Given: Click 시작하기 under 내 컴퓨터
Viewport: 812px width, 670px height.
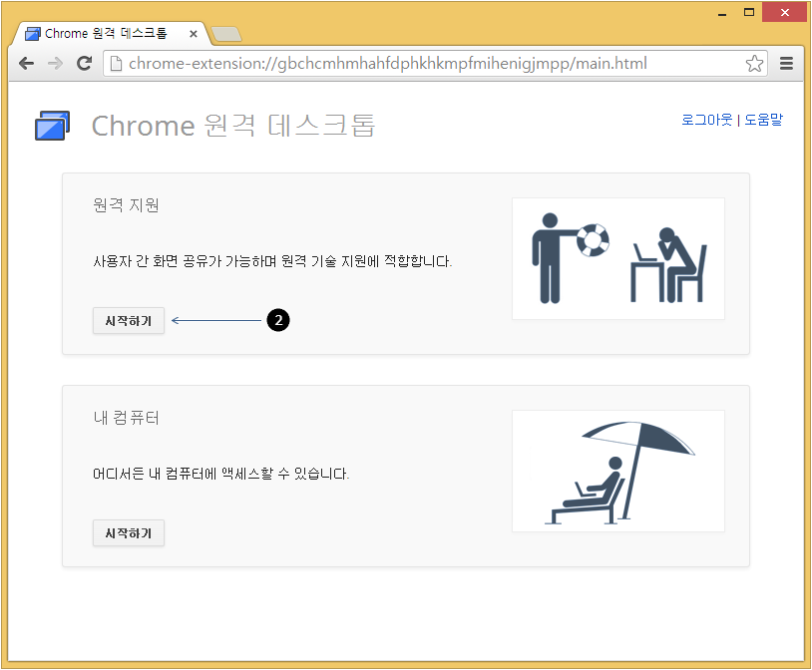Looking at the screenshot, I should (129, 532).
